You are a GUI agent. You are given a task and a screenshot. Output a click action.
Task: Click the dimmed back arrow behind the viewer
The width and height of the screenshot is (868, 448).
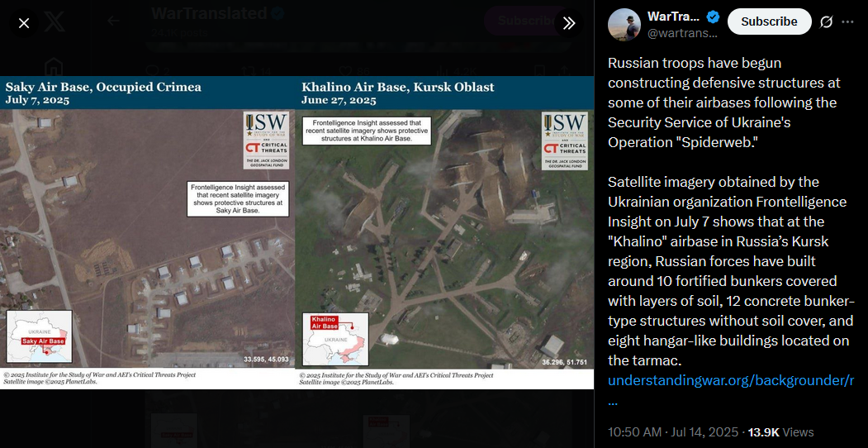[113, 21]
